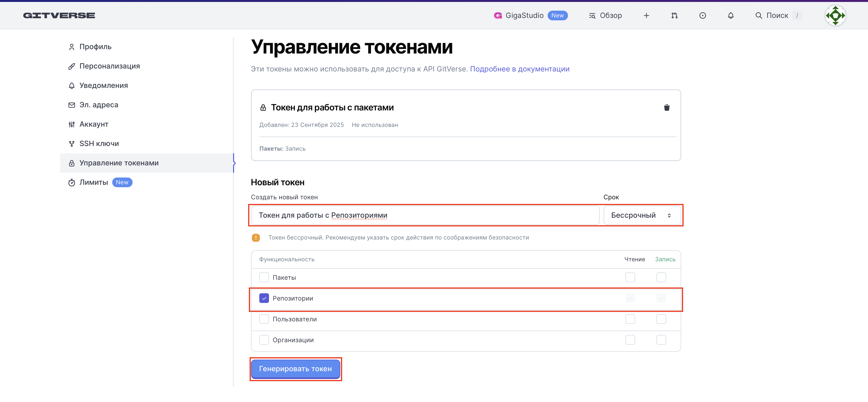Screen dimensions: 868x402
Task: Delete the packages token with trash icon
Action: (666, 108)
